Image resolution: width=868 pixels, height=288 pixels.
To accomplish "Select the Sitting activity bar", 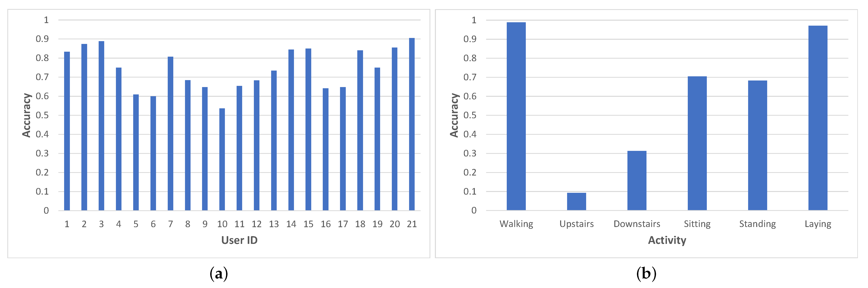I will [697, 143].
